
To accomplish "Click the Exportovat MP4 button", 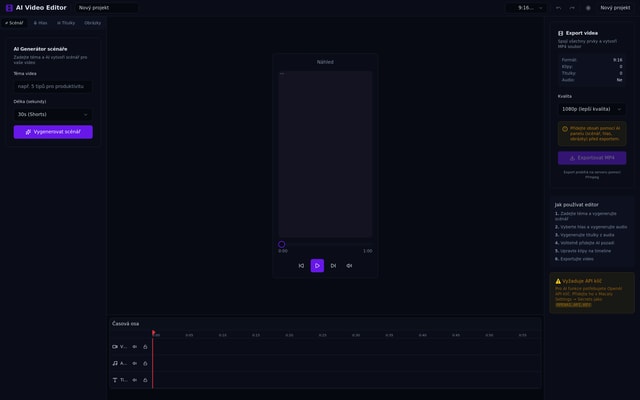I will point(592,158).
